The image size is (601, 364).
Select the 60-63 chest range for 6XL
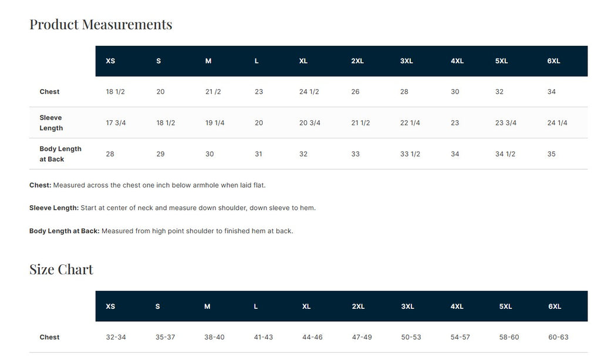point(558,338)
